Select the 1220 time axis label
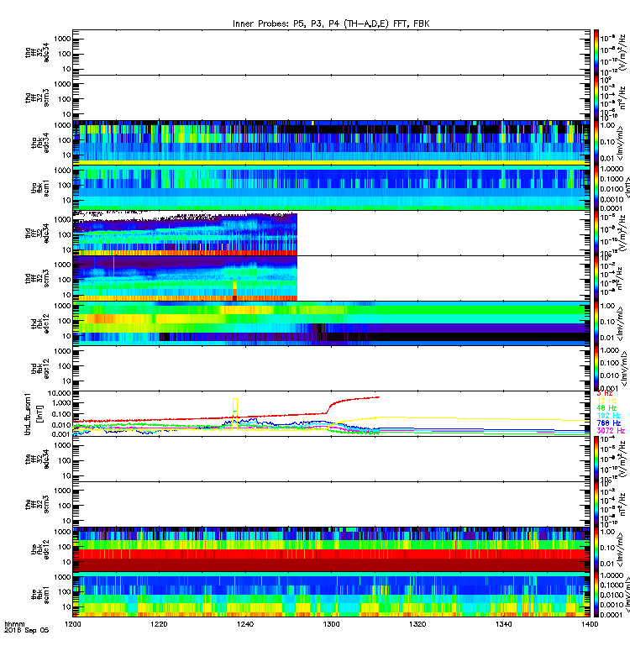Viewport: 630px width, 672px height. pyautogui.click(x=159, y=624)
